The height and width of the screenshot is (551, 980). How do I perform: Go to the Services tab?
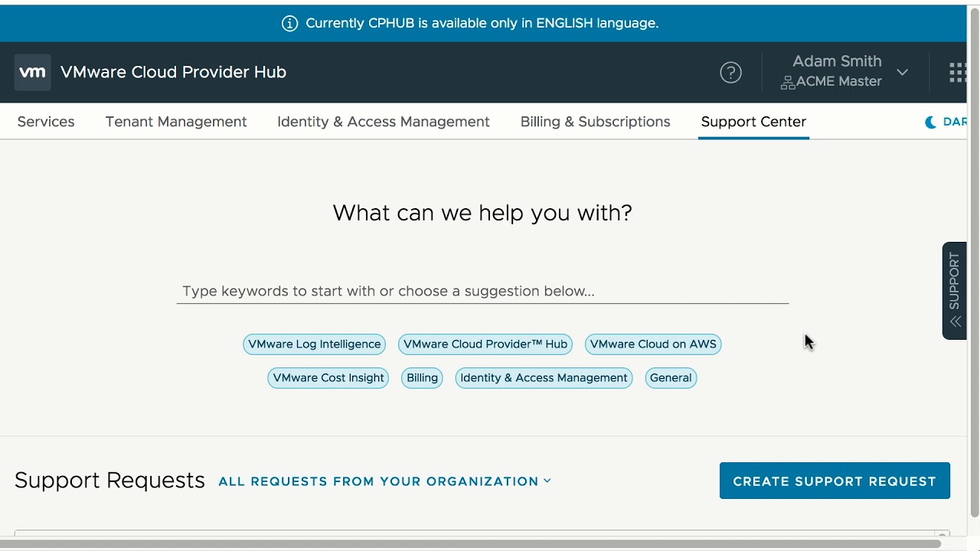[46, 122]
